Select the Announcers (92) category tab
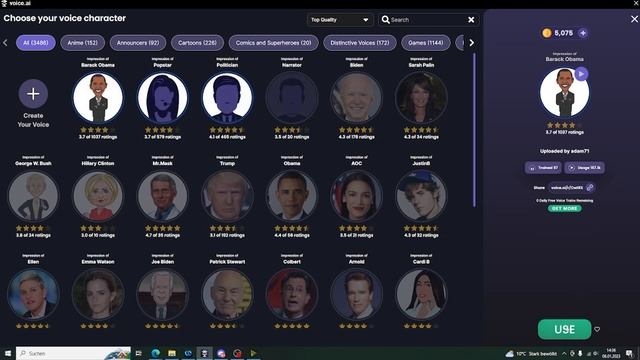Viewport: 640px width, 360px height. click(138, 43)
